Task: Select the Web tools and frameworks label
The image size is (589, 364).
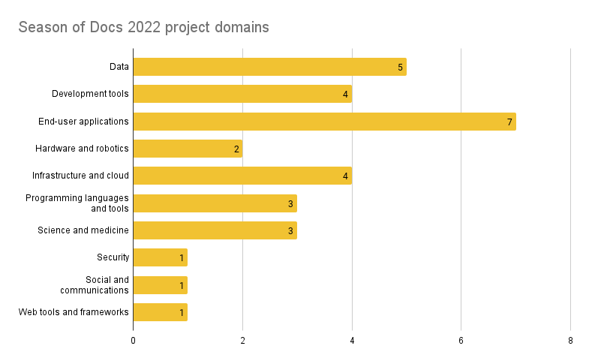Action: 74,312
